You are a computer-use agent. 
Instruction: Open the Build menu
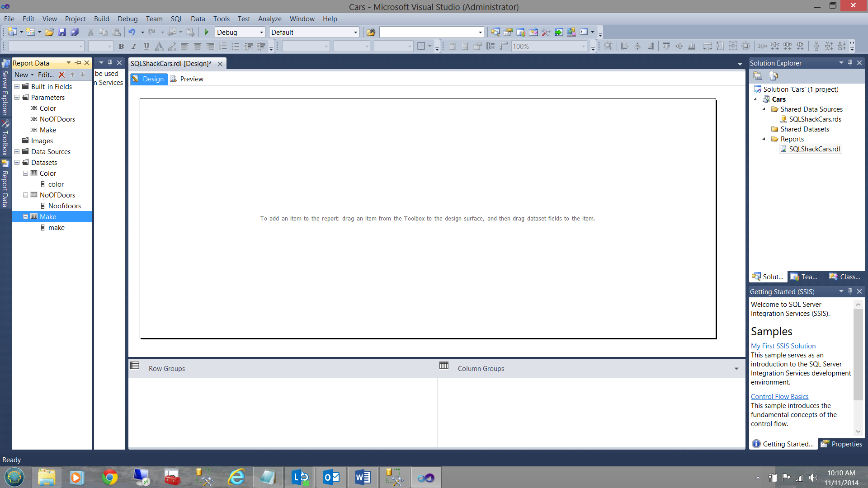coord(101,19)
